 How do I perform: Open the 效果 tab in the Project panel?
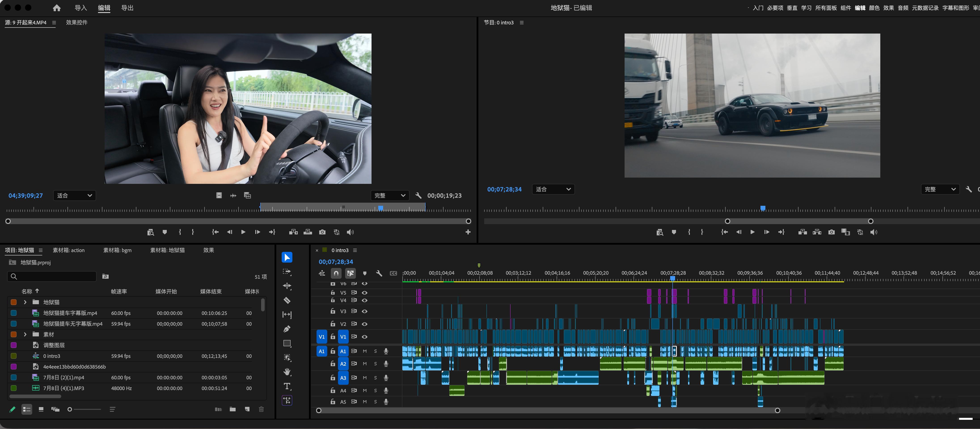(209, 250)
